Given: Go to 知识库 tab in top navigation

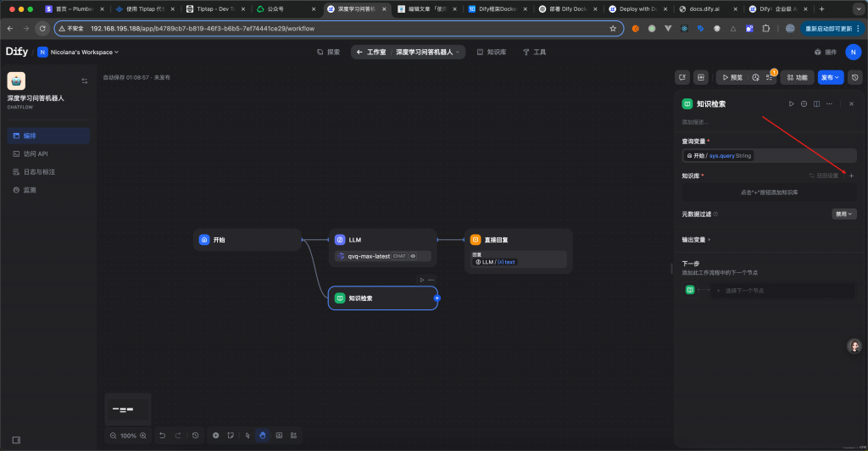Looking at the screenshot, I should 491,52.
